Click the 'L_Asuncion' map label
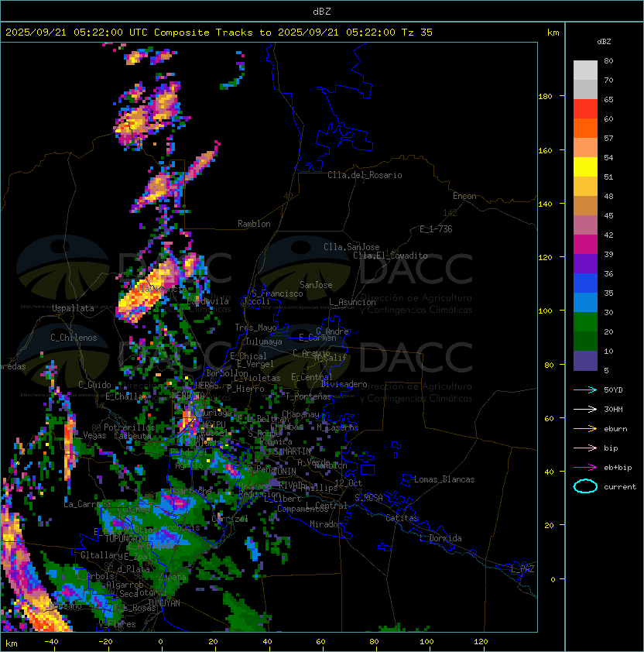Viewport: 644px width, 652px height. click(x=352, y=302)
